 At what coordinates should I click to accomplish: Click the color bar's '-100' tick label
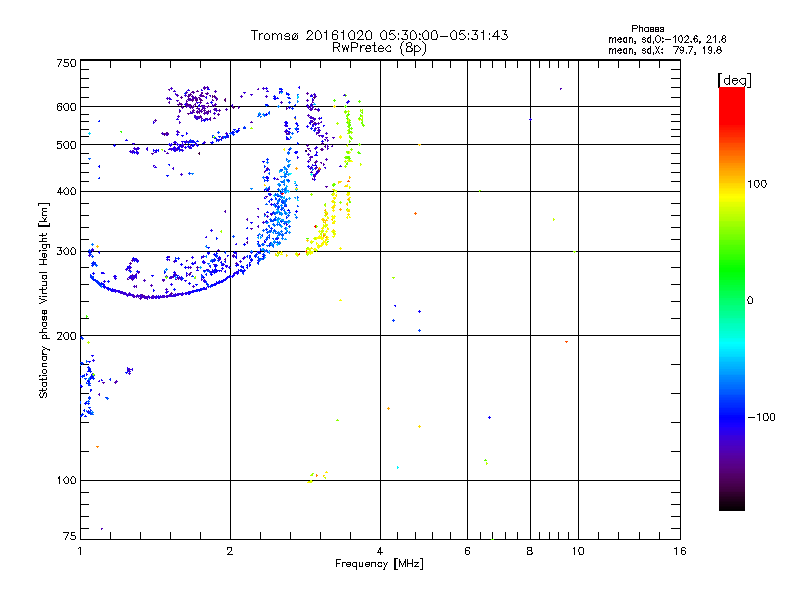(762, 417)
